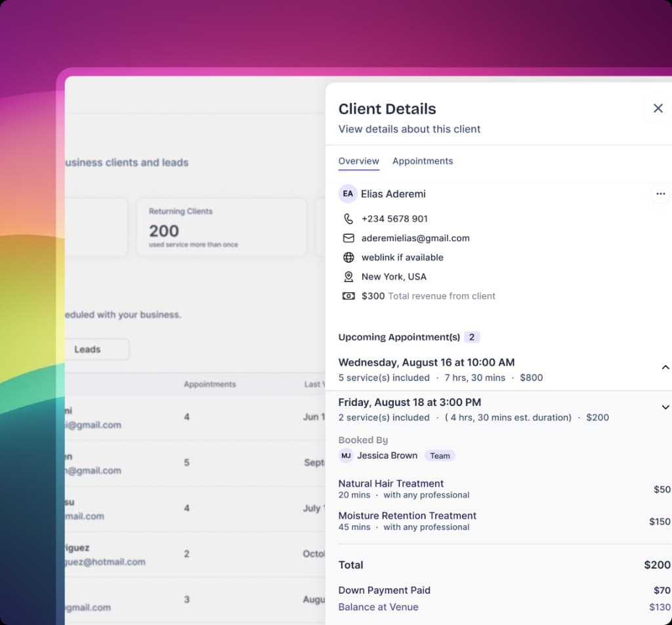The image size is (672, 625).
Task: Open aderemielias@gmail.com email link
Action: 415,238
